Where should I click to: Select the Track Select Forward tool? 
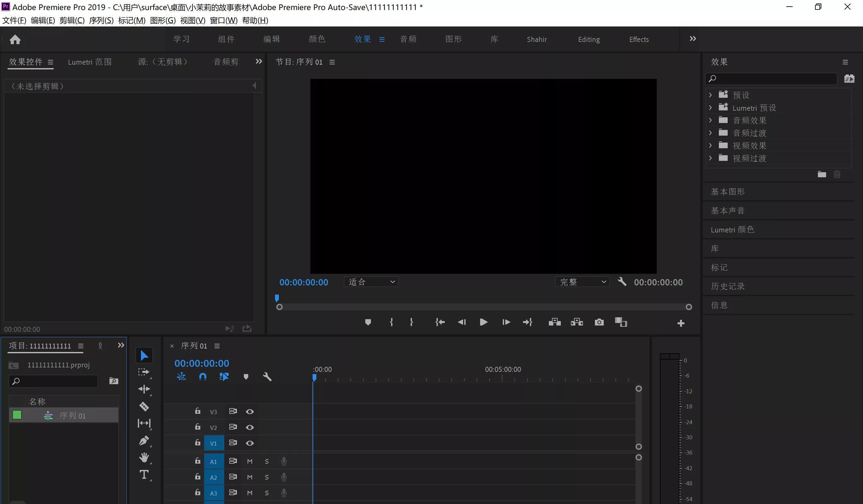pyautogui.click(x=144, y=372)
